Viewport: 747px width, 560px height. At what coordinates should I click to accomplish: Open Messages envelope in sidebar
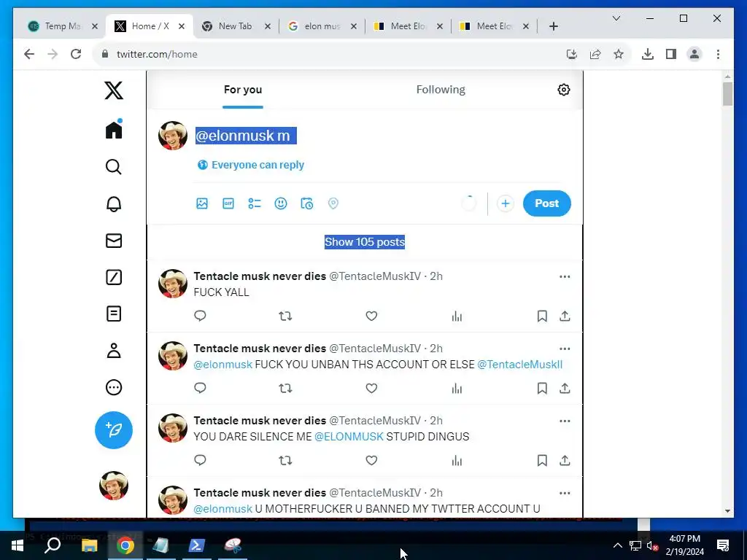coord(113,241)
